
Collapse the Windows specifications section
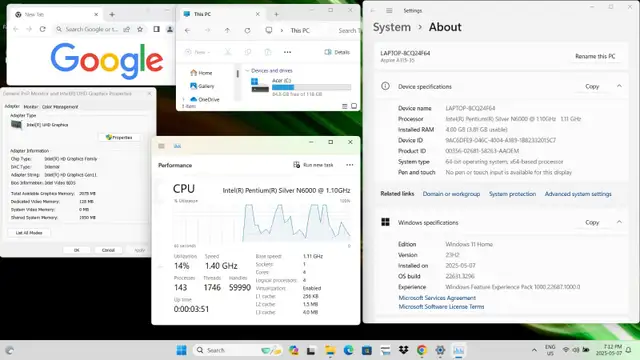(619, 222)
